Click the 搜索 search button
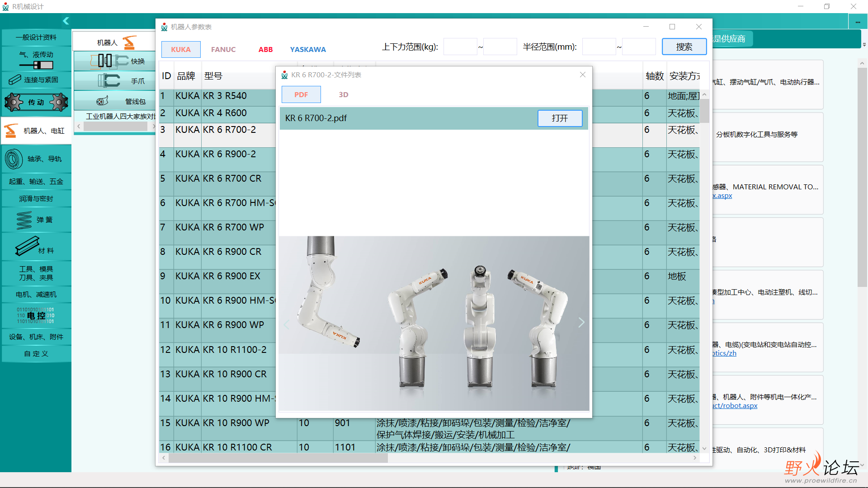The height and width of the screenshot is (488, 868). click(684, 47)
